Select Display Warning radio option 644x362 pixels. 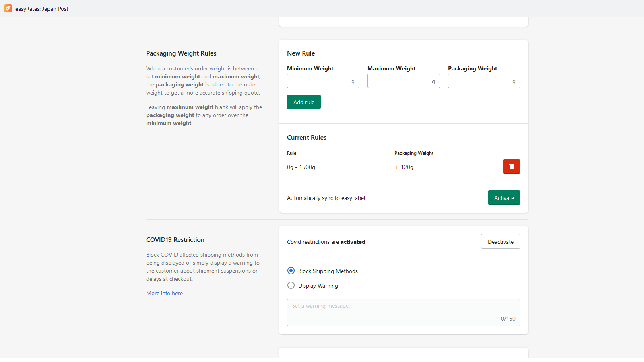point(291,285)
